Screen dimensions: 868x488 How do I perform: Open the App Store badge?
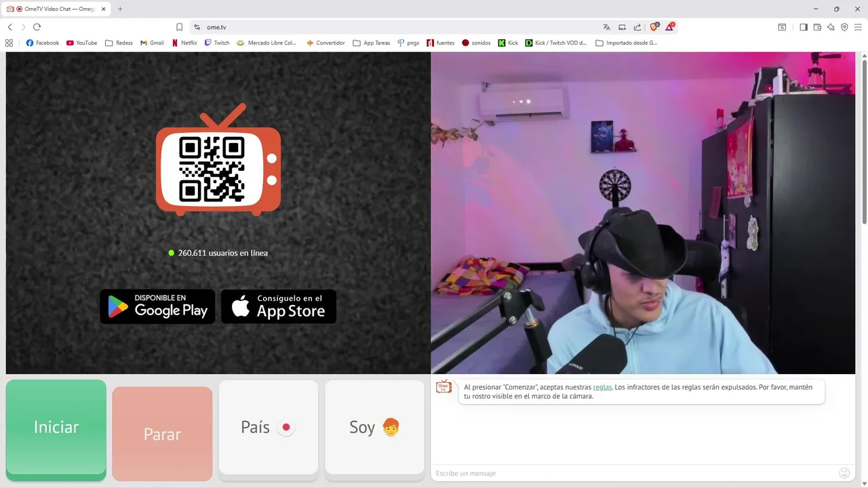tap(279, 306)
